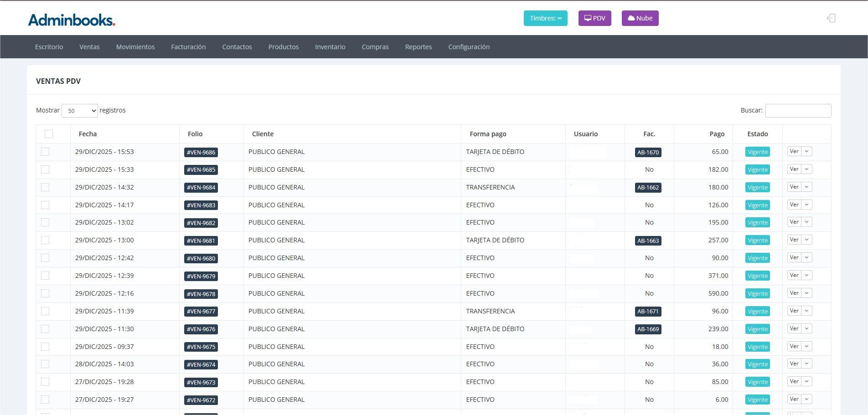Toggle the select-all checkbox in table header

[49, 134]
